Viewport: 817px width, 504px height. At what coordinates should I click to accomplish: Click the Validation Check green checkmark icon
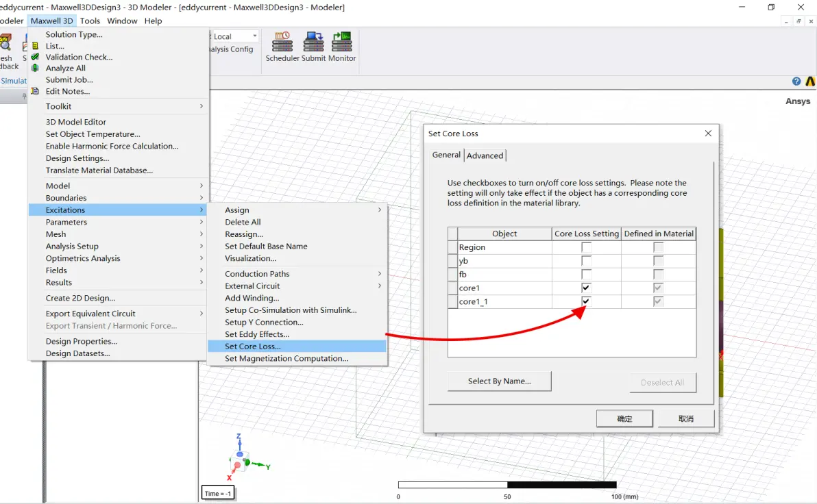[35, 57]
